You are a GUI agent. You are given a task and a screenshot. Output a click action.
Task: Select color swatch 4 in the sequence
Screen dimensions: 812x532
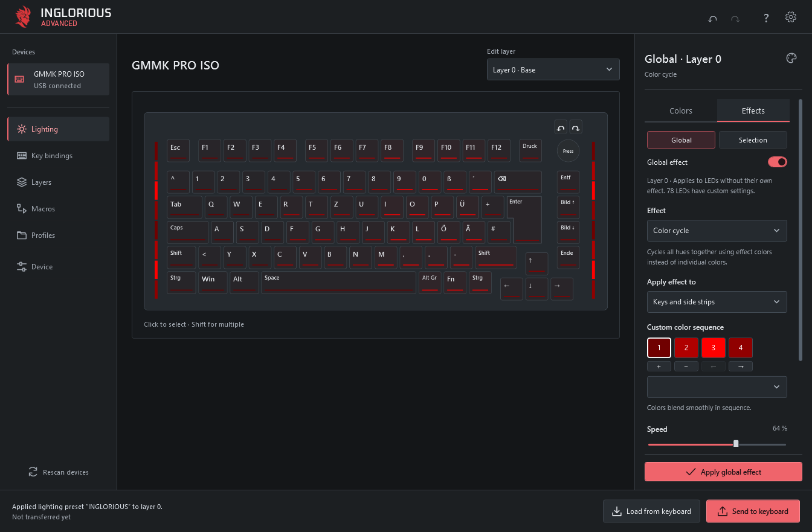[741, 348]
